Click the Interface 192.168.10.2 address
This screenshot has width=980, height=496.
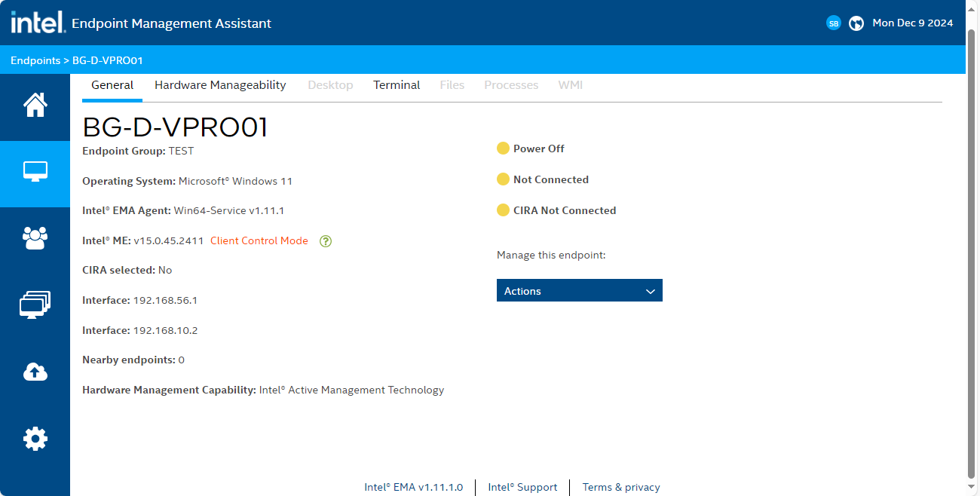[165, 330]
